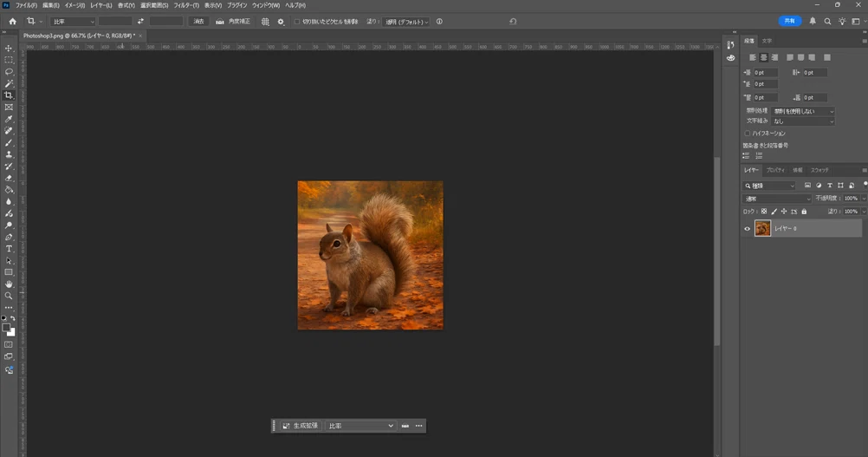Select the Lasso tool
The image size is (868, 457).
pos(9,72)
